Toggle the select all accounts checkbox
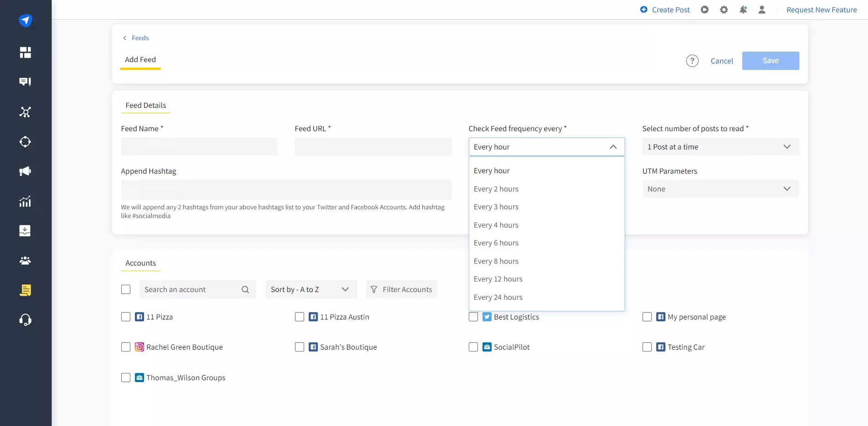 126,289
